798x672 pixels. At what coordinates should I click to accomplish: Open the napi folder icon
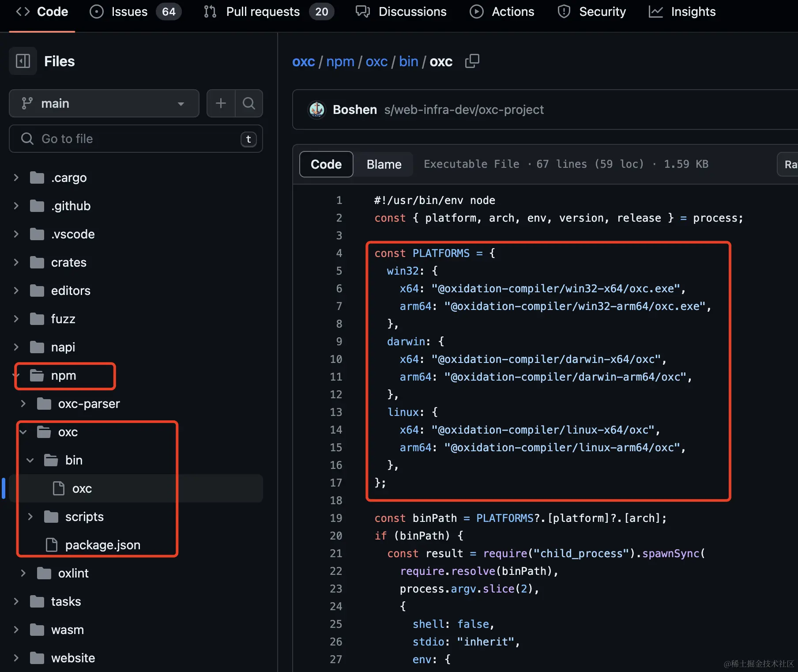click(37, 347)
